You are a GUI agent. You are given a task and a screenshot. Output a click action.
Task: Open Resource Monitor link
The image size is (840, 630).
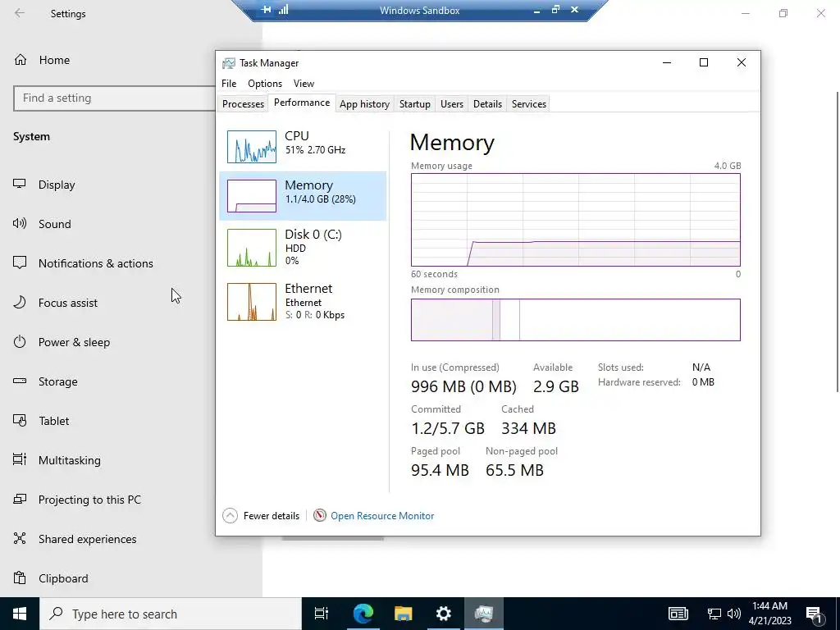382,515
